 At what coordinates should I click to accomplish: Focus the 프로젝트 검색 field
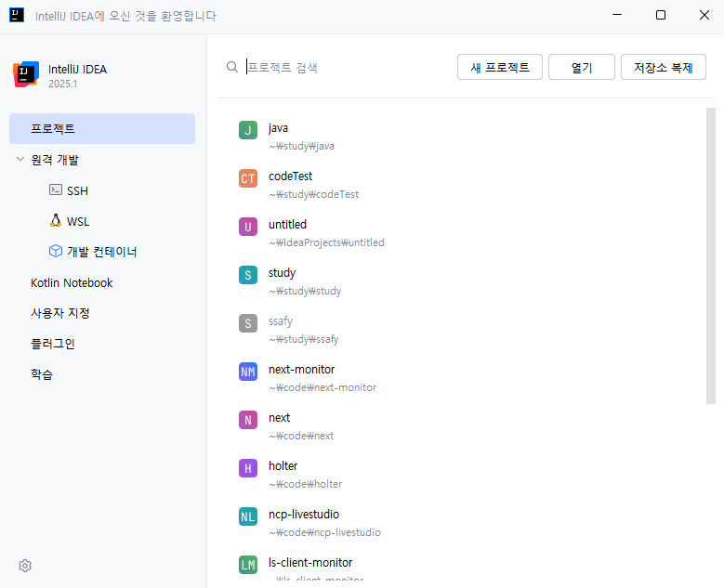tap(347, 68)
